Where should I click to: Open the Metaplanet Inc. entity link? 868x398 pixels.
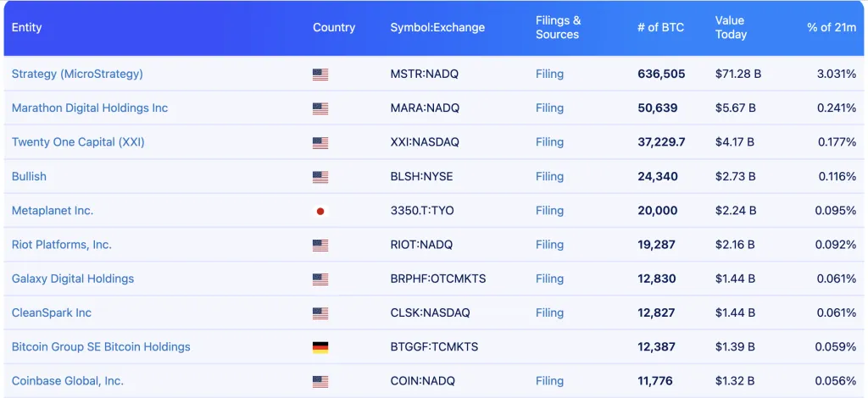tap(53, 210)
